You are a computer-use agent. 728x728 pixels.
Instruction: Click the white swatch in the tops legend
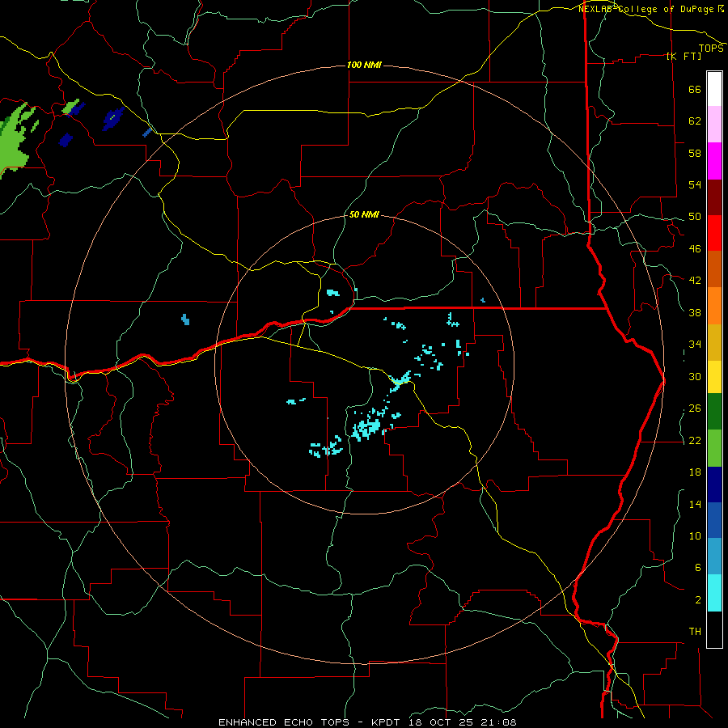click(714, 89)
